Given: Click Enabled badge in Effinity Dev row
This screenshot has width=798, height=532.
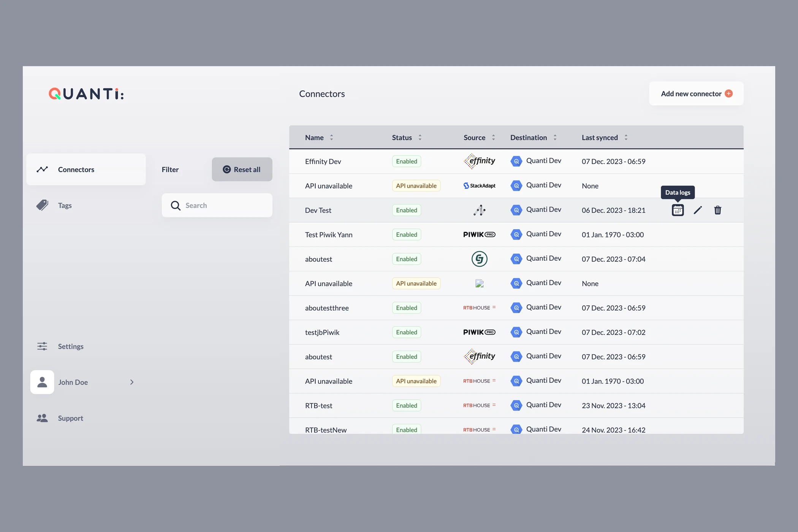Looking at the screenshot, I should click(407, 161).
